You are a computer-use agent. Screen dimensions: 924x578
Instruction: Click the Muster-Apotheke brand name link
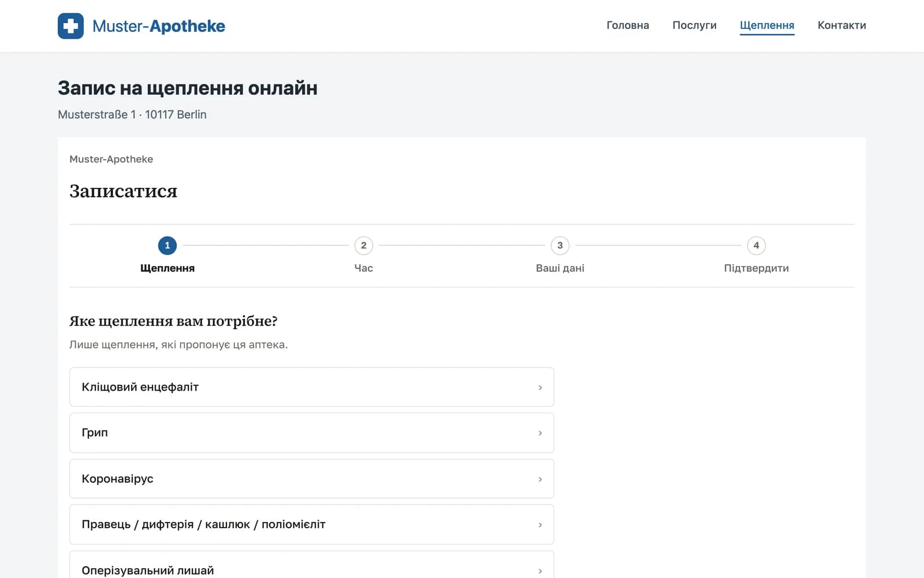pyautogui.click(x=159, y=26)
